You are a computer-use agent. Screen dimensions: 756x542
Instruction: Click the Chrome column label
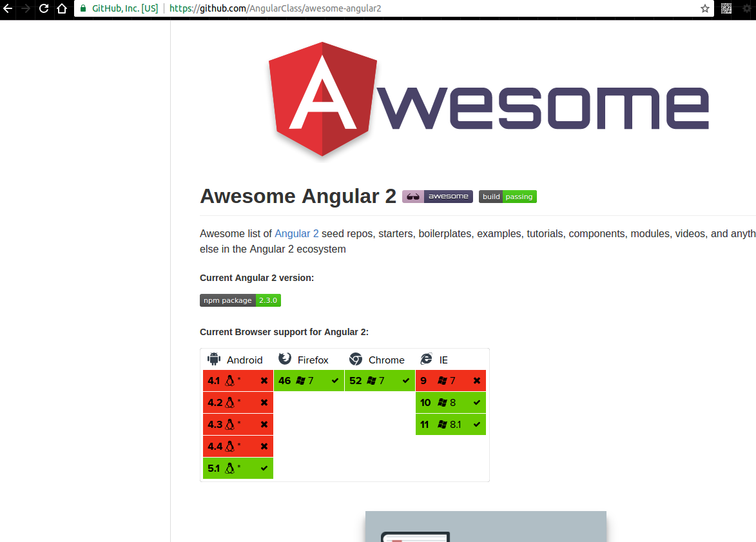coord(386,360)
